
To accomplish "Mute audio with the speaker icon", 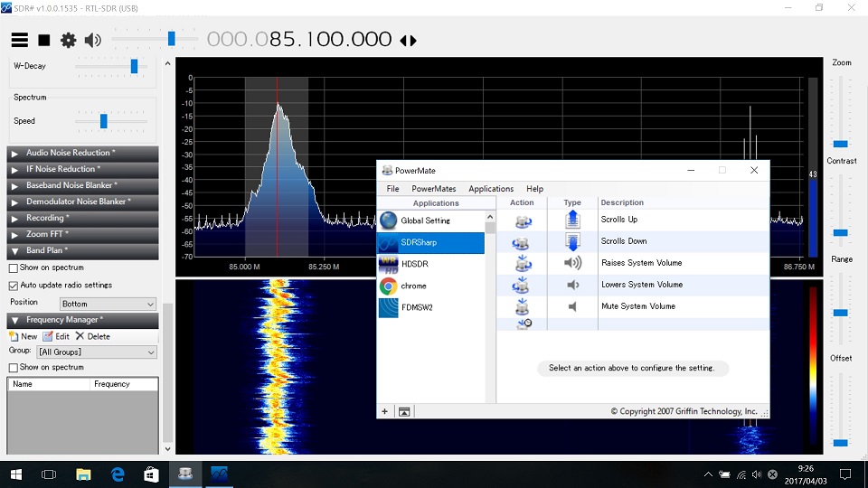I will coord(92,40).
